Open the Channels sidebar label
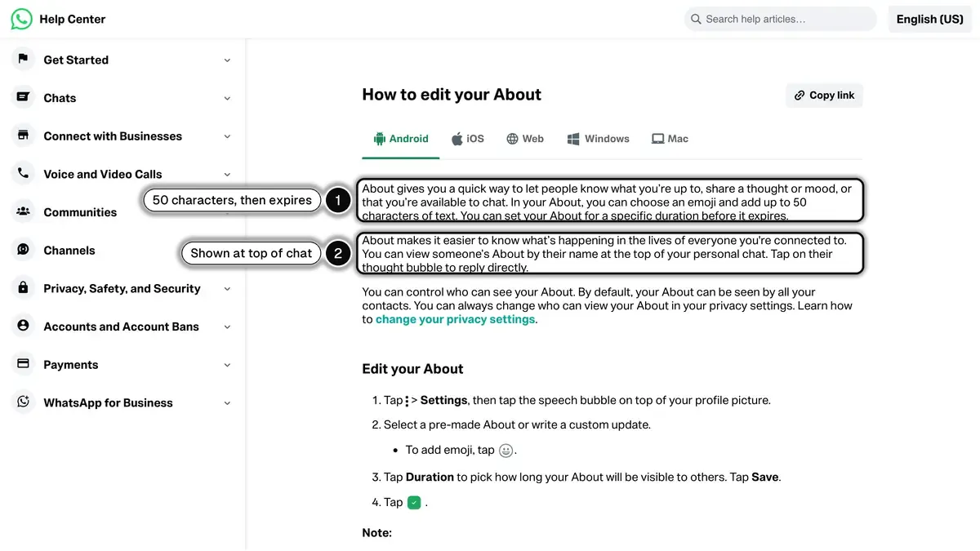 click(x=69, y=251)
